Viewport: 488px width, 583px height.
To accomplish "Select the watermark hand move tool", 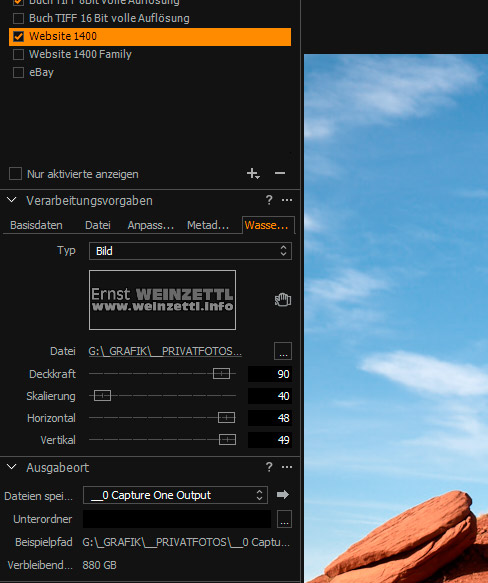I will [x=283, y=299].
